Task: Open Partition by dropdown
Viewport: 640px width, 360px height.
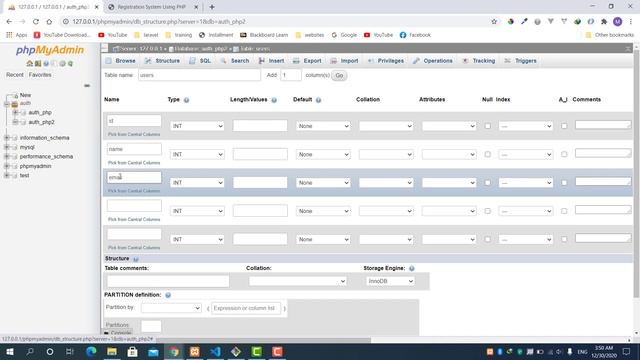Action: 171,308
